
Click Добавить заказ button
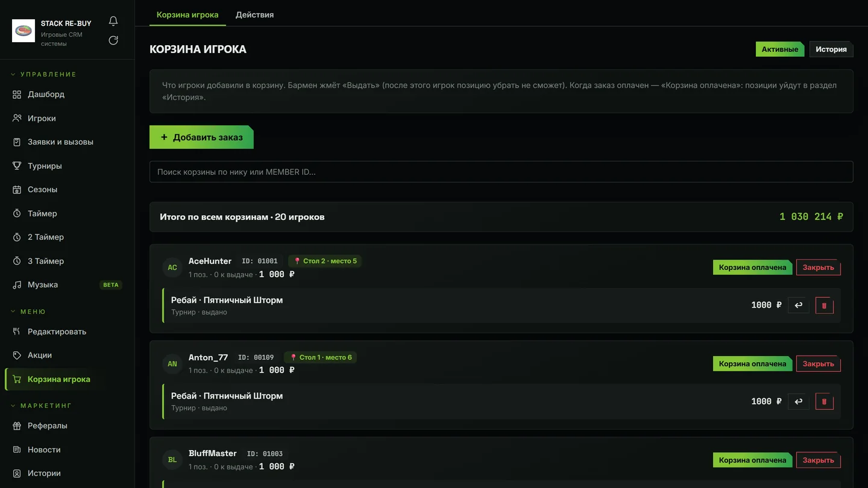(x=201, y=137)
